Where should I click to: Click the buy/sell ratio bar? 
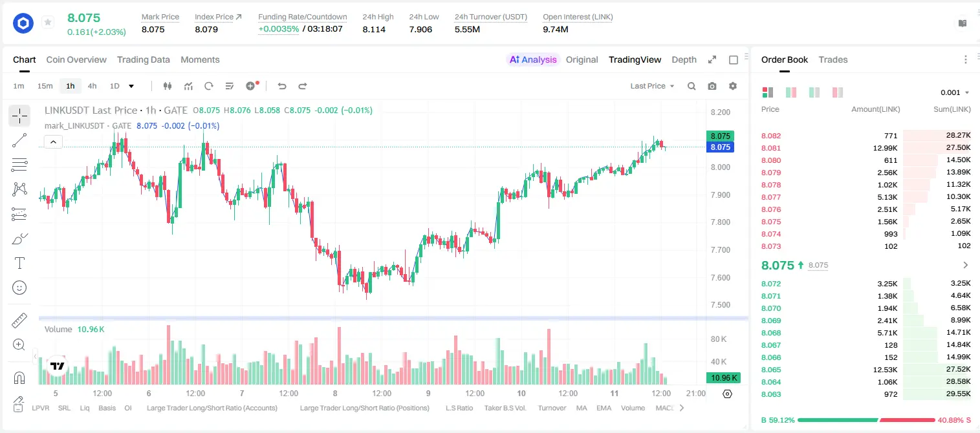pyautogui.click(x=866, y=420)
